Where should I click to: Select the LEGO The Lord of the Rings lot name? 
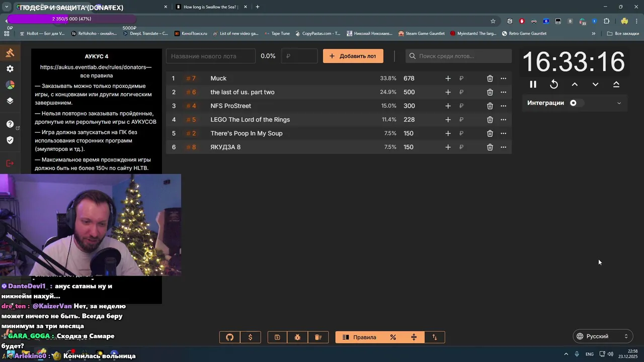(250, 120)
